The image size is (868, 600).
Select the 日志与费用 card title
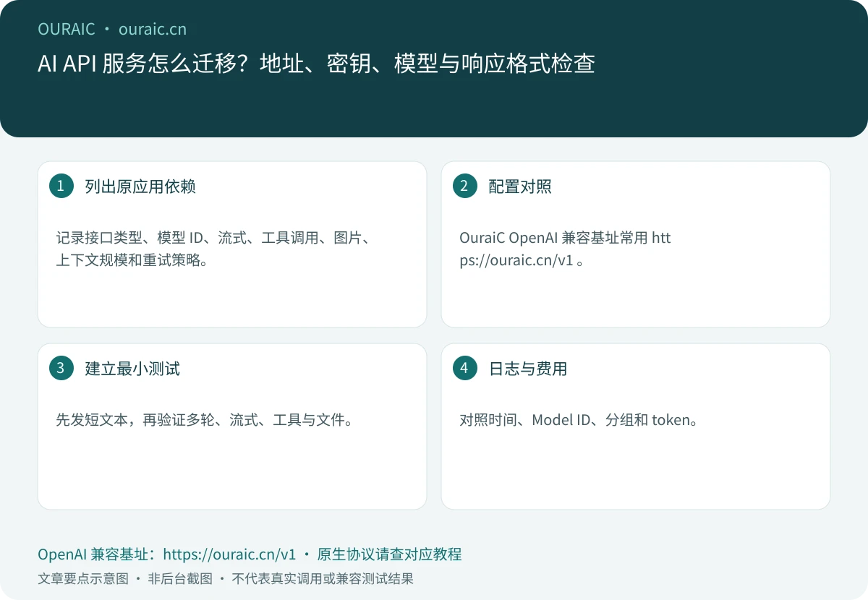point(528,369)
